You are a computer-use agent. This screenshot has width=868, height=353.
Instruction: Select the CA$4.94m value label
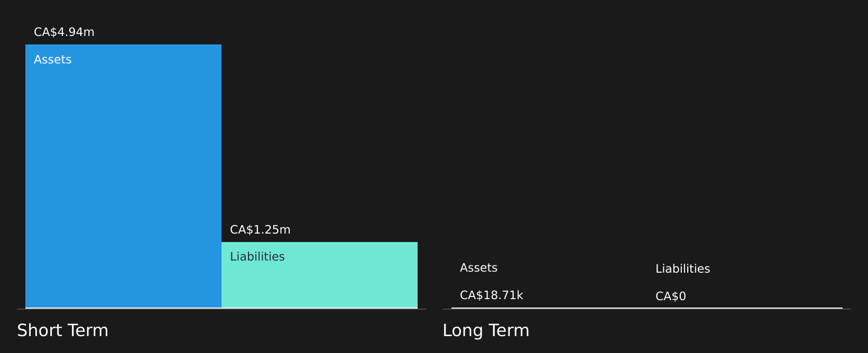click(x=64, y=32)
